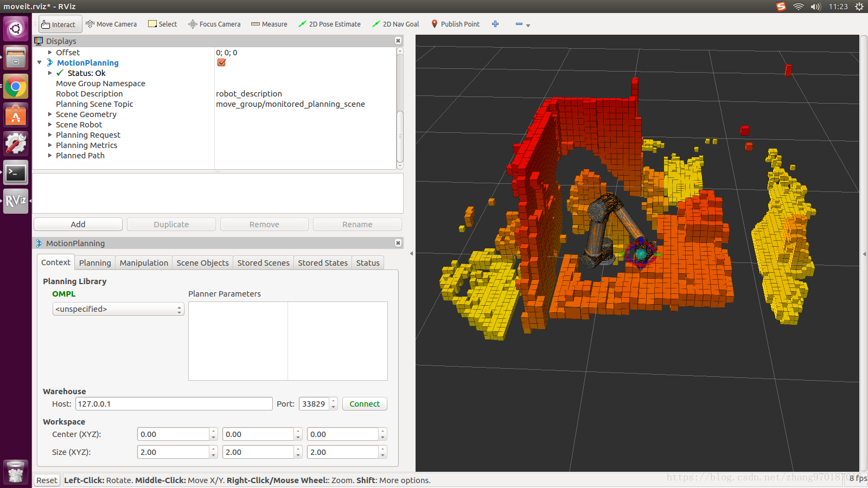Open Chrome from the Ubuntu launcher
Image resolution: width=868 pixels, height=488 pixels.
click(x=16, y=87)
